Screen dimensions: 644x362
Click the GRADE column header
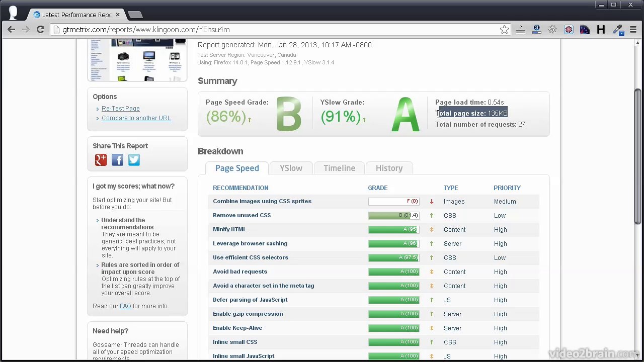pos(377,188)
